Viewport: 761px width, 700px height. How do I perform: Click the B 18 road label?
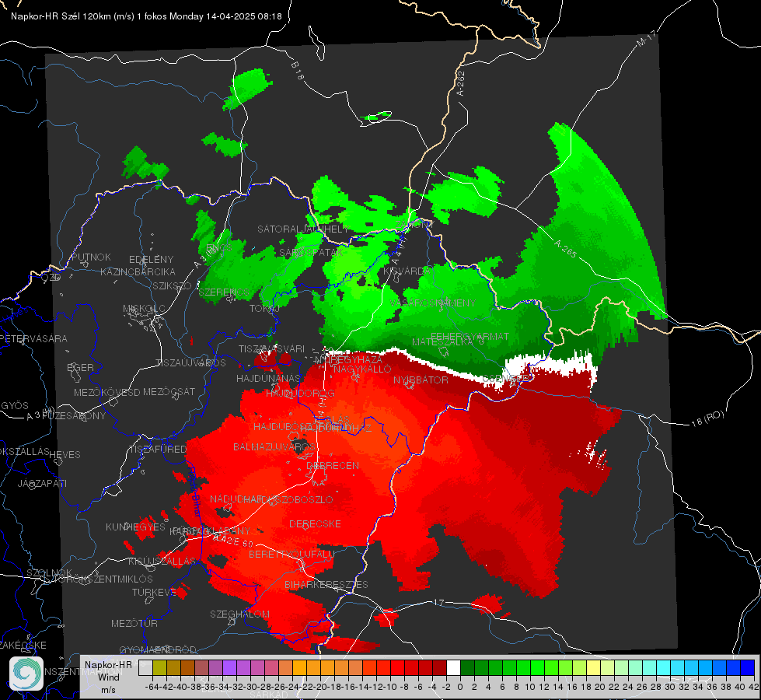pyautogui.click(x=298, y=71)
